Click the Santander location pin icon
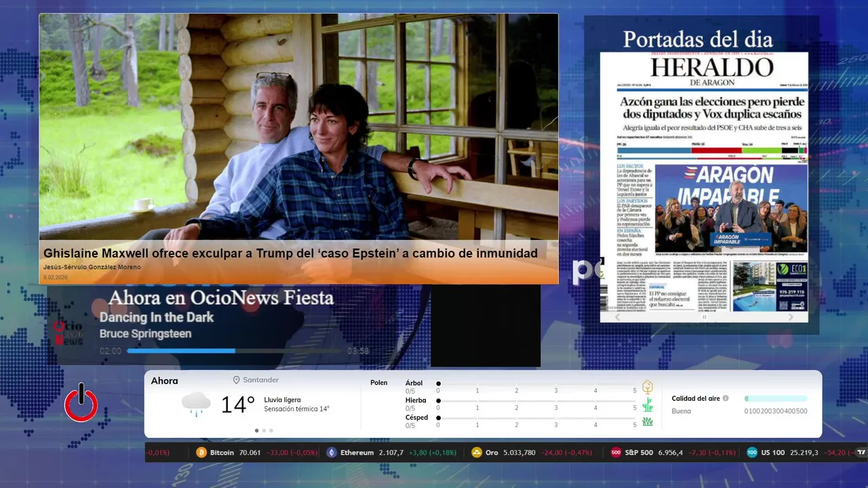Image resolution: width=868 pixels, height=488 pixels. 237,380
